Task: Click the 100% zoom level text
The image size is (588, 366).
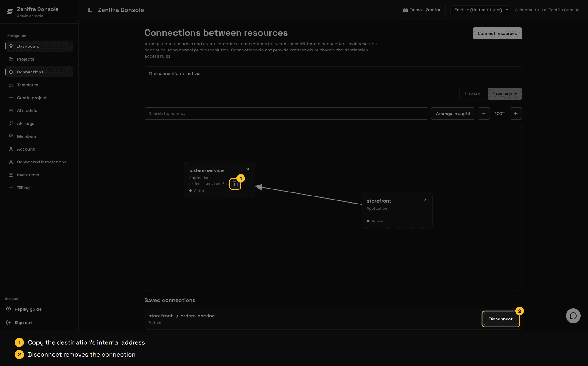Action: click(x=500, y=114)
